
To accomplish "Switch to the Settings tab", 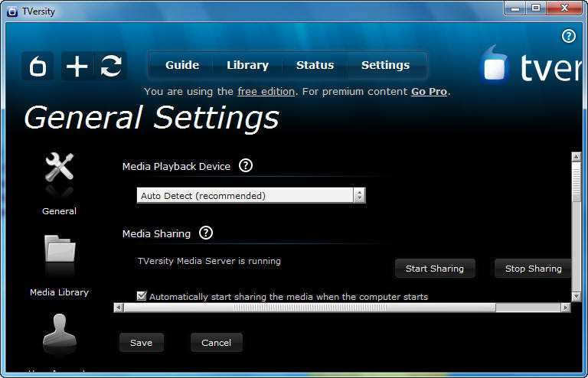I will point(386,65).
